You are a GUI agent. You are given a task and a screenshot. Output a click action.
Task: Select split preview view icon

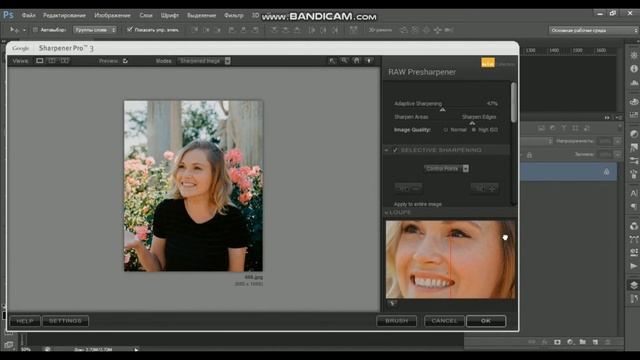tap(52, 61)
